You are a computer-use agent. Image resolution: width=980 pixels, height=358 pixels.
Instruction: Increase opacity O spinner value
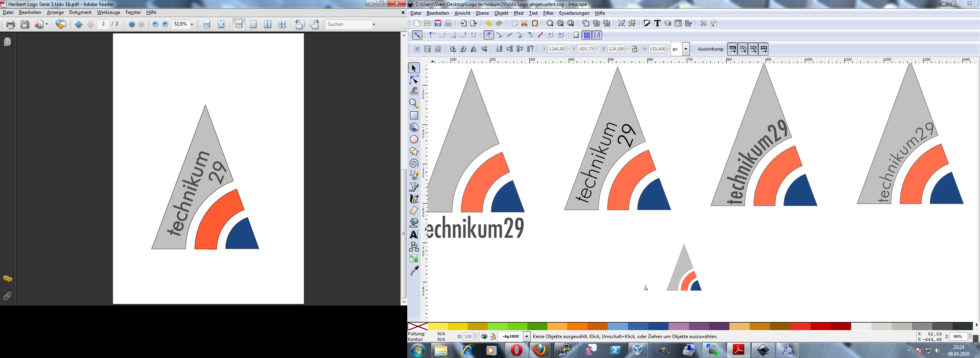[x=476, y=335]
